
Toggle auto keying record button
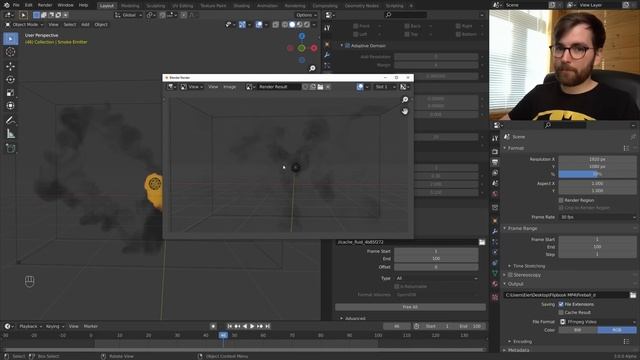213,326
